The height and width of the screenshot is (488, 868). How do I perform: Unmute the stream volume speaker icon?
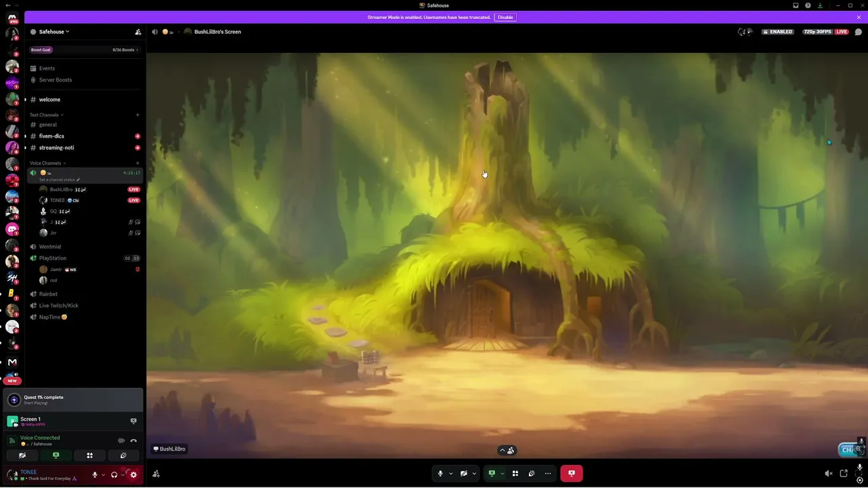click(x=828, y=473)
